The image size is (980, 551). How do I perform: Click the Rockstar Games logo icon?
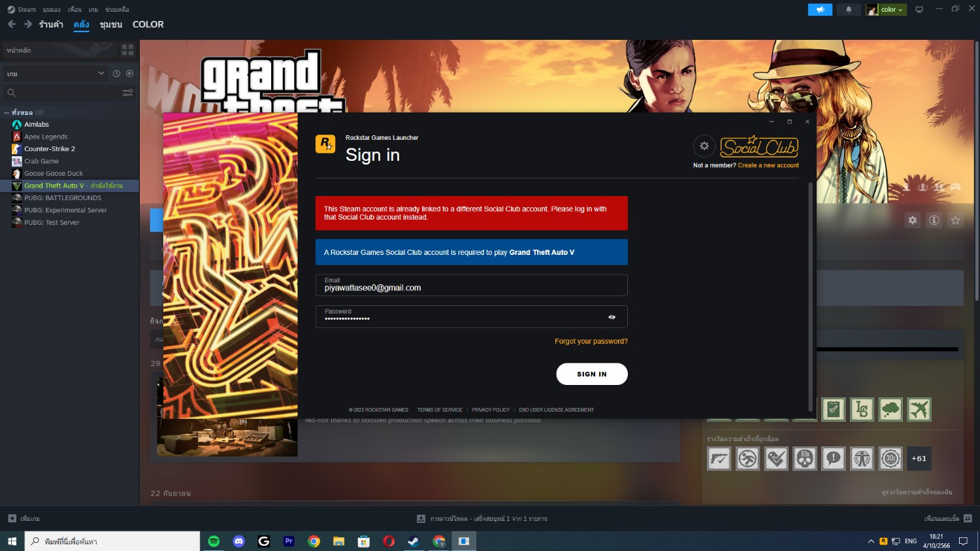point(325,144)
